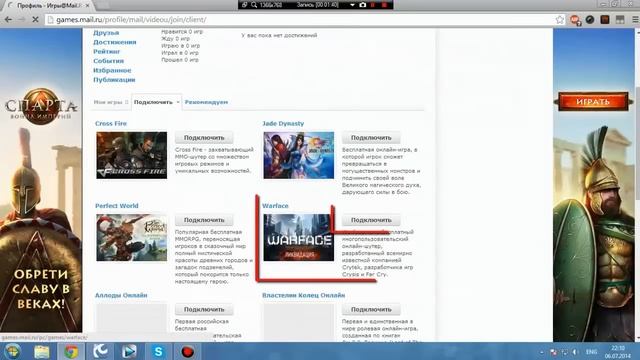
Task: Stop page loading with the X button
Action: click(35, 20)
